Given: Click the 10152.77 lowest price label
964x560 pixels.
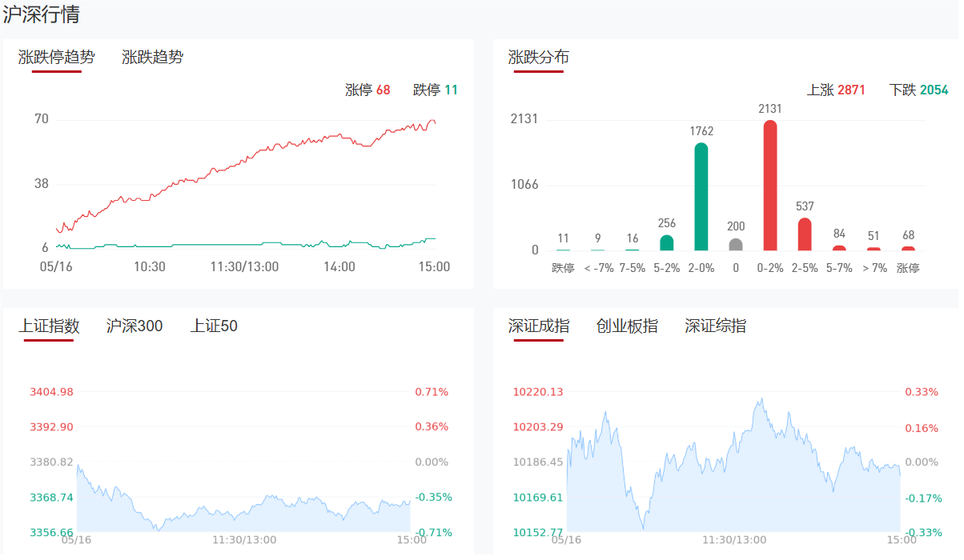Looking at the screenshot, I should point(538,533).
